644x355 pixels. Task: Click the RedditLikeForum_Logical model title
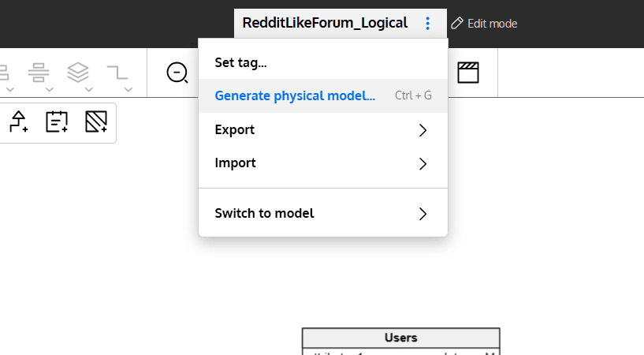pos(325,24)
